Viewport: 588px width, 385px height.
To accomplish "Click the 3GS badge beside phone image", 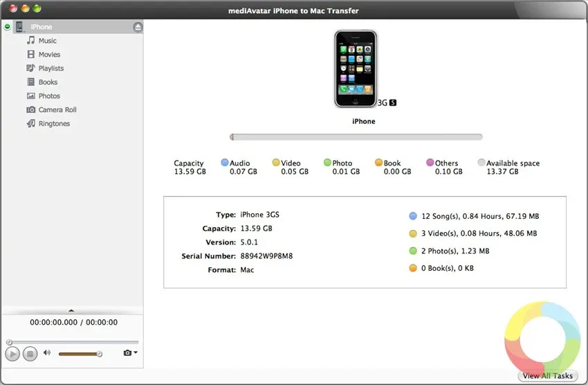I will click(x=387, y=102).
